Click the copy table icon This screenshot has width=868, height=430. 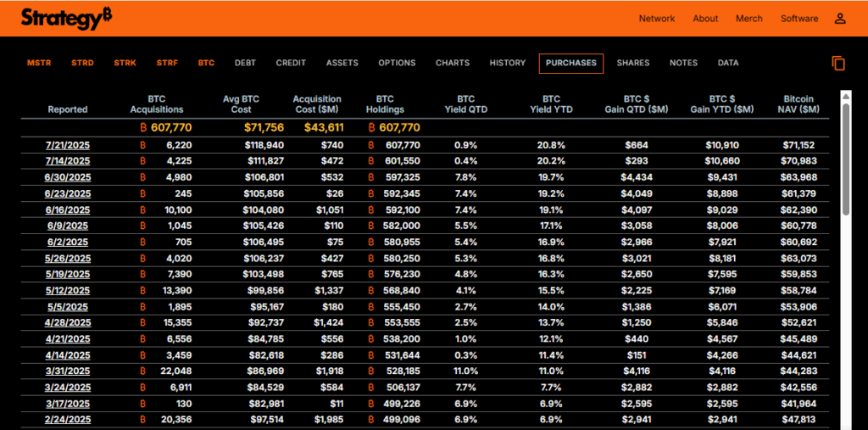tap(838, 63)
